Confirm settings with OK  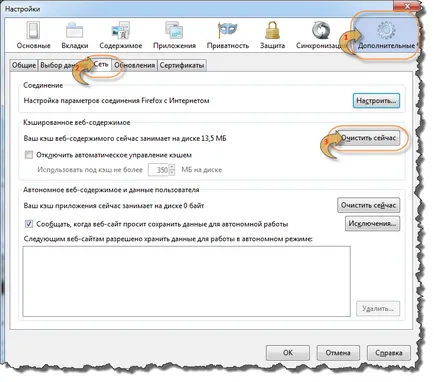point(288,353)
